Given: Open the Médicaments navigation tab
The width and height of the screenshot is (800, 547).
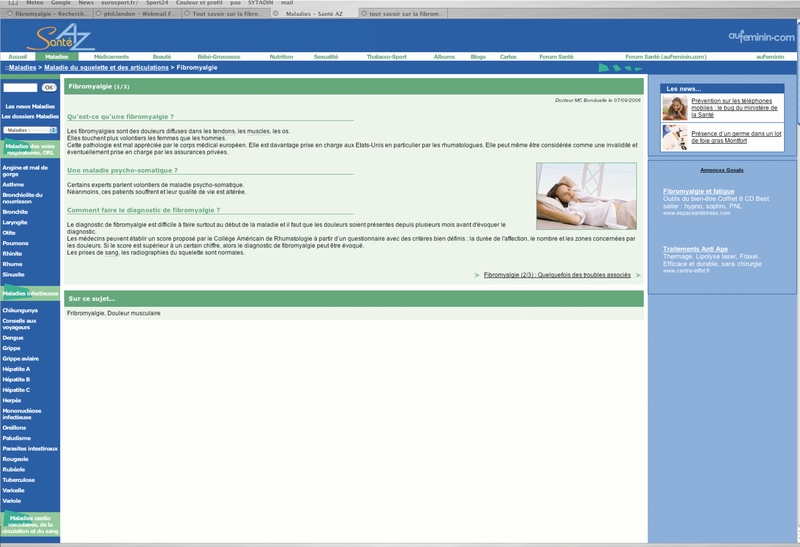Looking at the screenshot, I should click(x=111, y=57).
